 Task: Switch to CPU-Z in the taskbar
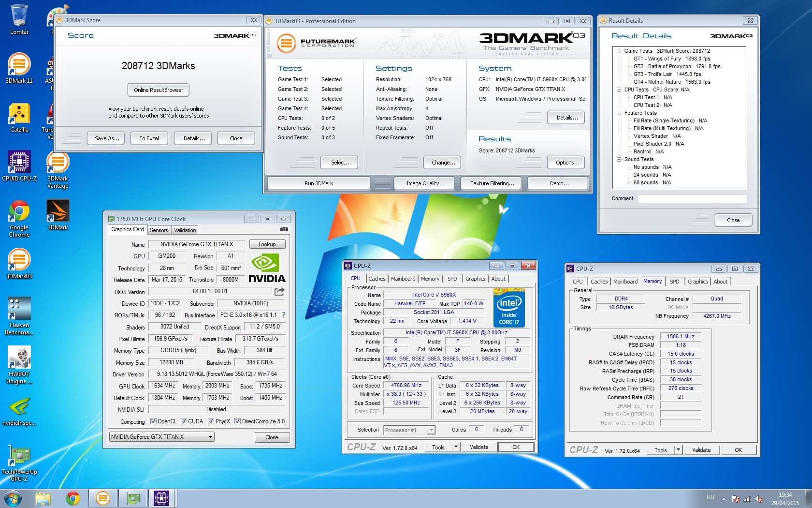[161, 498]
